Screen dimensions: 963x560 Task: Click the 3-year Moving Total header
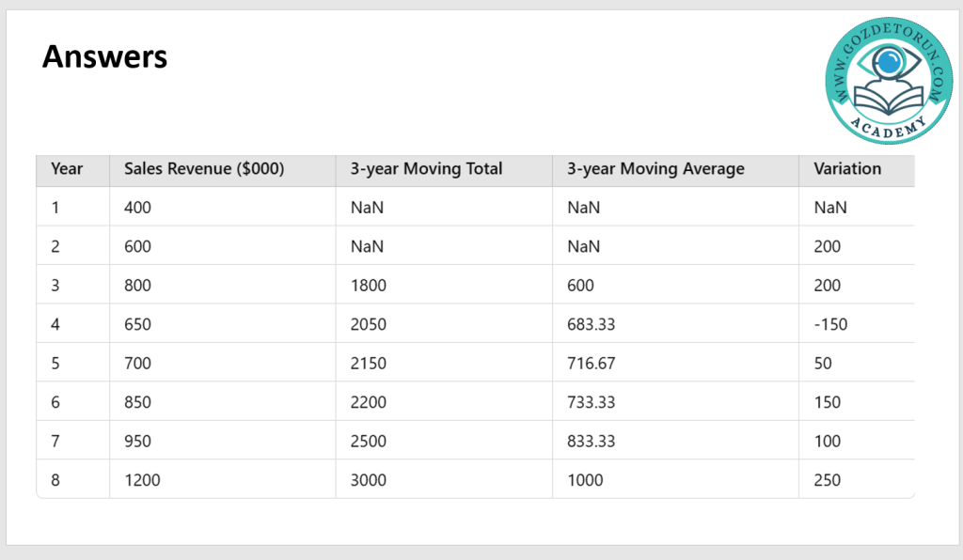426,169
